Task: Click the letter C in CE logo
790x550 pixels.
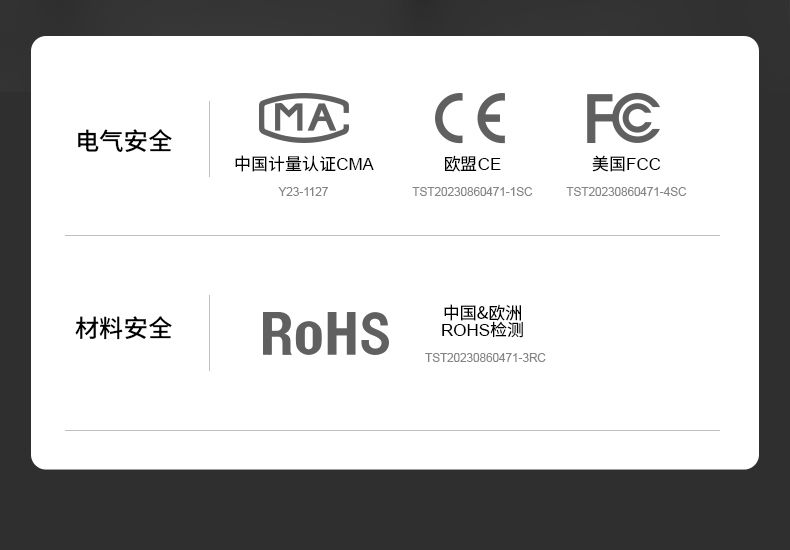Action: pyautogui.click(x=448, y=118)
